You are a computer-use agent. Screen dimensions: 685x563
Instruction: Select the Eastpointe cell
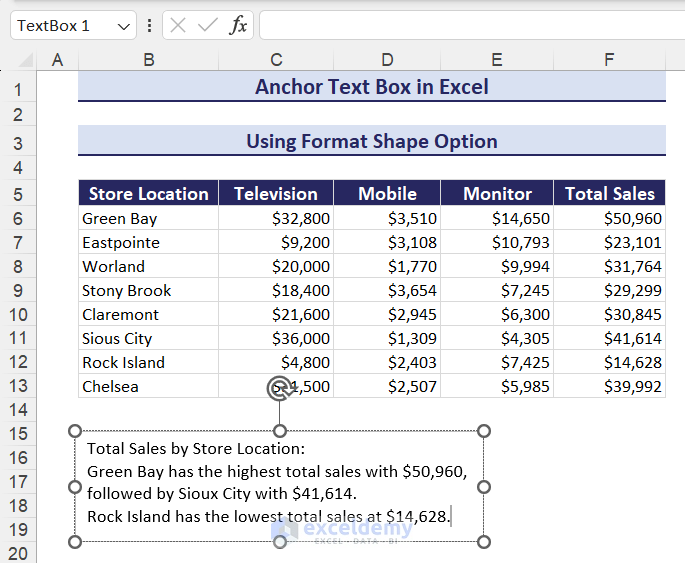(x=149, y=242)
